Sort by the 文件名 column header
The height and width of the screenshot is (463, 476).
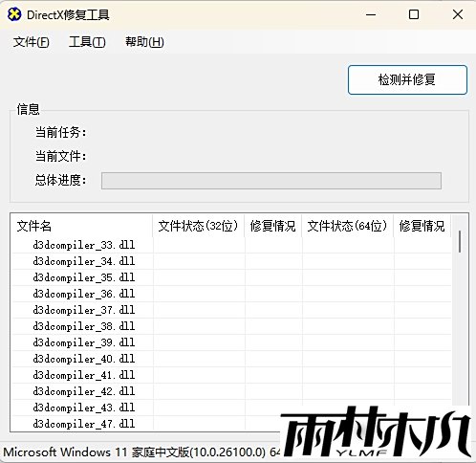(x=81, y=226)
